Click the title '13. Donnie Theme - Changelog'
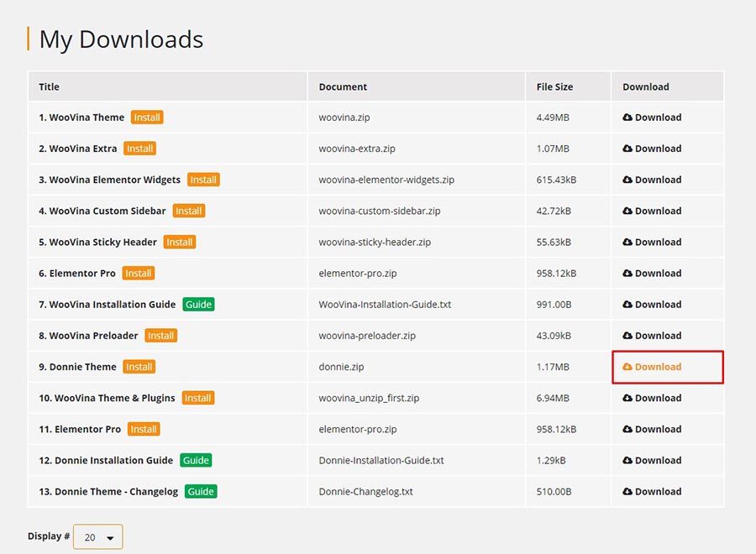This screenshot has height=554, width=756. tap(108, 491)
